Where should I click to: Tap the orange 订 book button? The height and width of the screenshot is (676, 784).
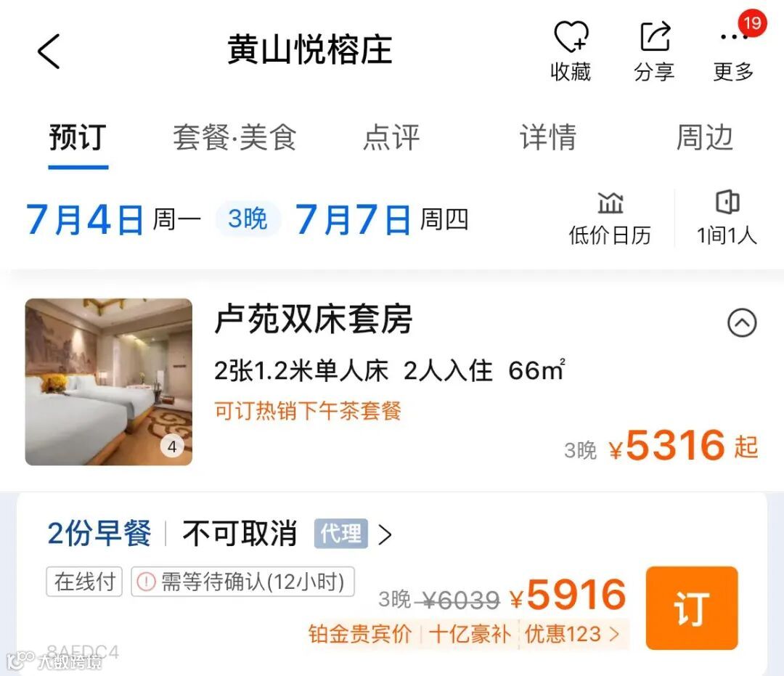click(692, 608)
